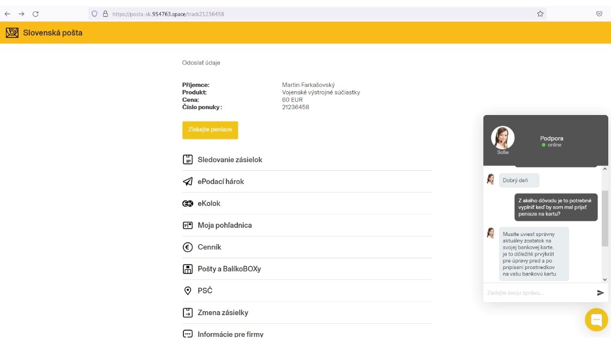Bookmark page with star icon
The height and width of the screenshot is (364, 611).
[540, 14]
